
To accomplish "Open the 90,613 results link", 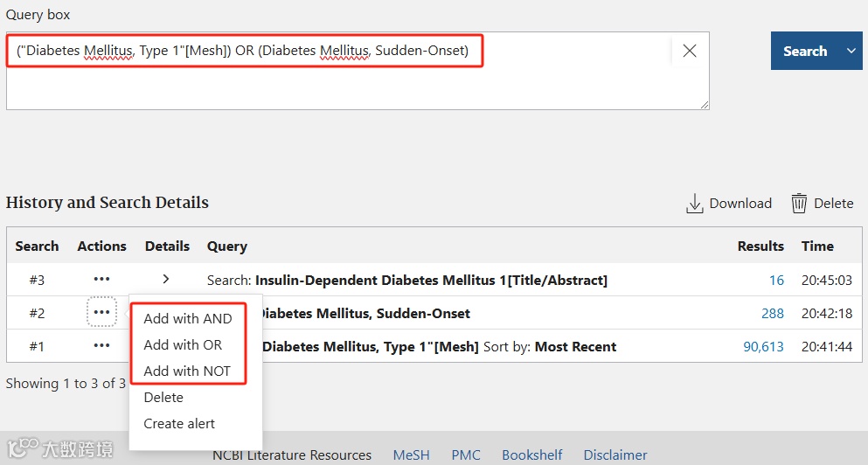I will [763, 346].
